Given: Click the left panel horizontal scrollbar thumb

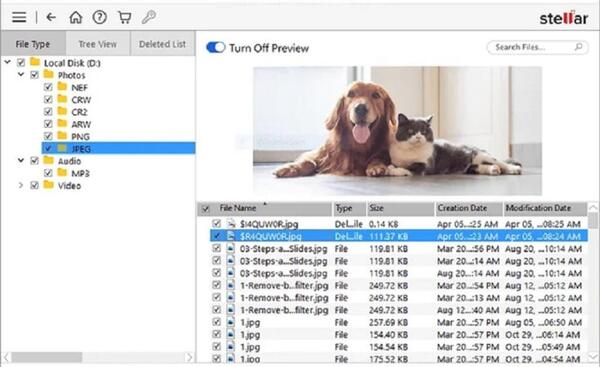Looking at the screenshot, I should (x=47, y=357).
